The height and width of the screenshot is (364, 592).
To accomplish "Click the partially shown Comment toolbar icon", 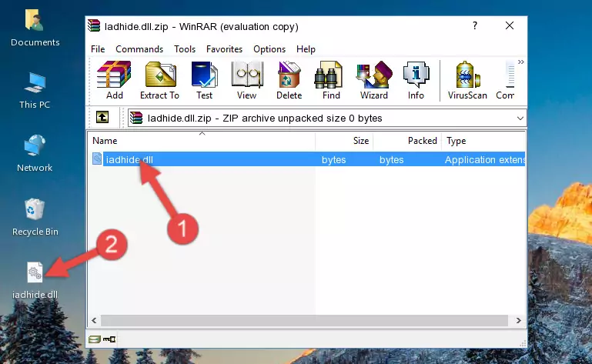I will tap(506, 81).
